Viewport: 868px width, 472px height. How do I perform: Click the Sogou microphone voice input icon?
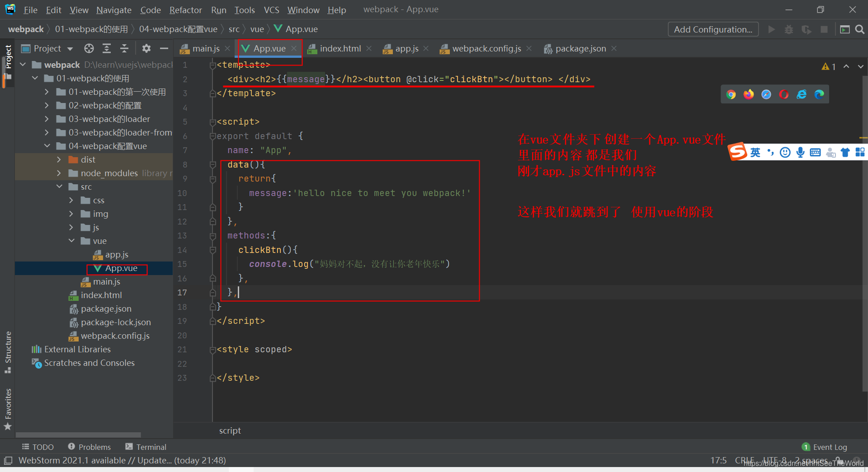tap(800, 152)
